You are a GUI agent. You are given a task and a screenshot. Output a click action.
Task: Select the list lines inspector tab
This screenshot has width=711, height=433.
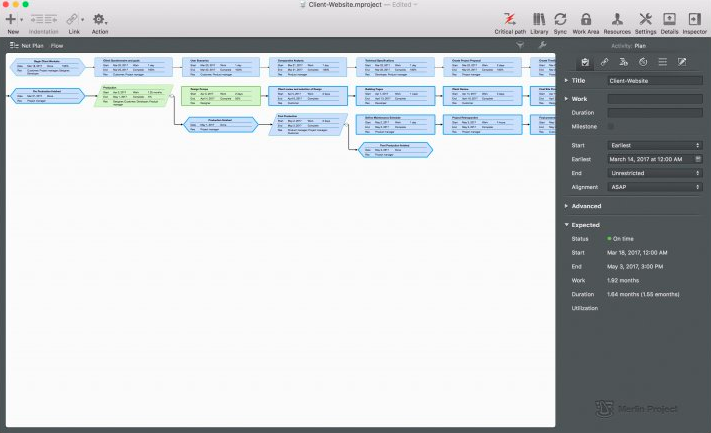pos(662,62)
